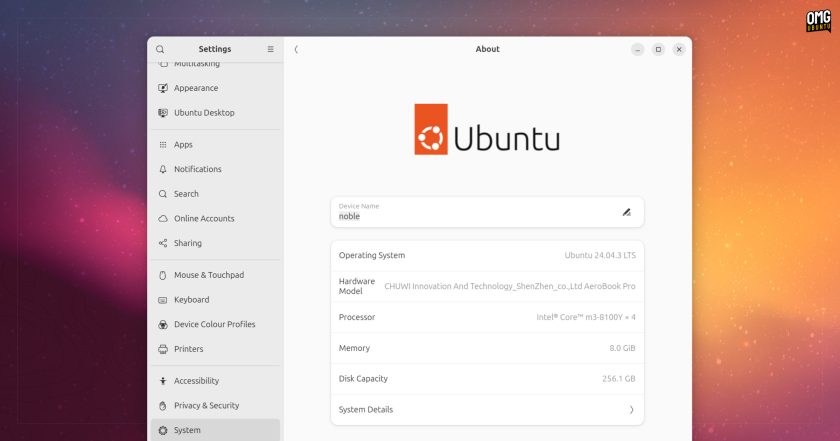Open Notifications settings
Screen dimensions: 840x441
(x=215, y=169)
